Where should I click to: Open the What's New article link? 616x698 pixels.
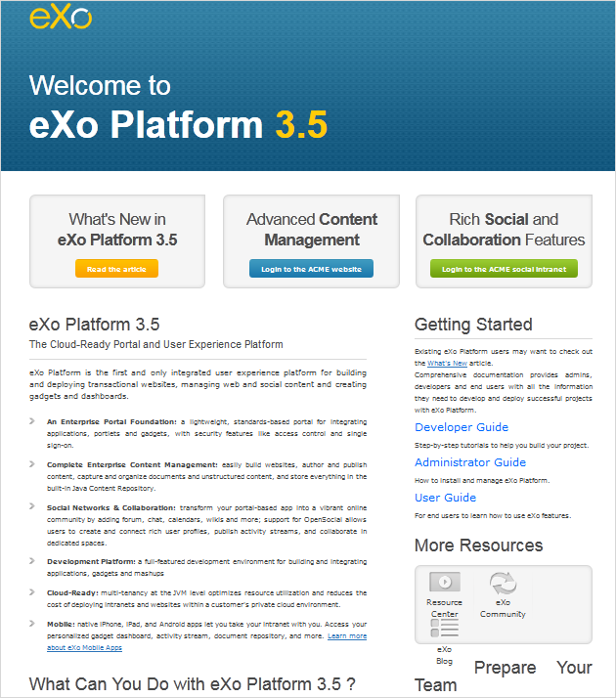click(447, 364)
